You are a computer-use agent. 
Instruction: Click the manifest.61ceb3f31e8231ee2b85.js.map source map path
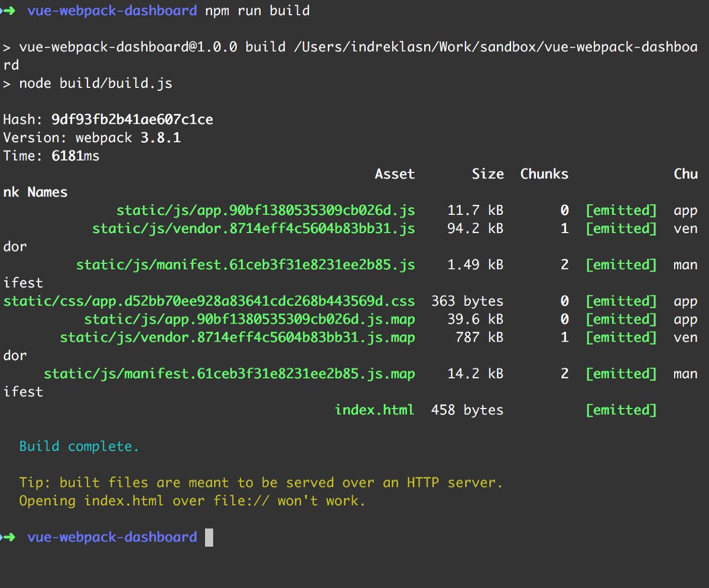[x=229, y=374]
